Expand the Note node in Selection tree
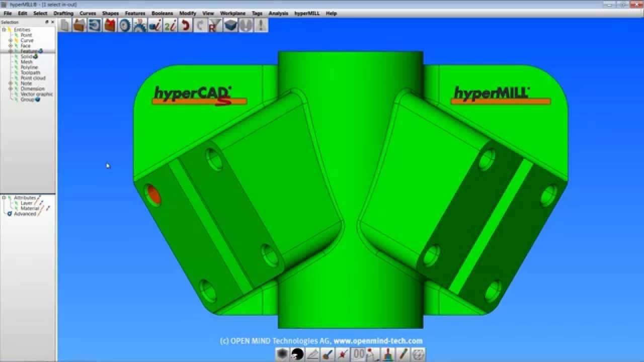The width and height of the screenshot is (644, 362). coord(10,83)
